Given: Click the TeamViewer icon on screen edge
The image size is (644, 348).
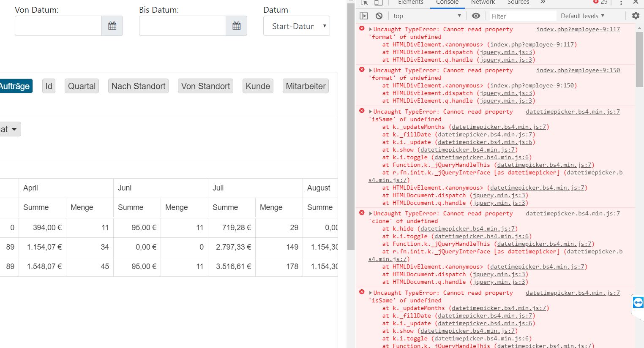Looking at the screenshot, I should click(638, 302).
